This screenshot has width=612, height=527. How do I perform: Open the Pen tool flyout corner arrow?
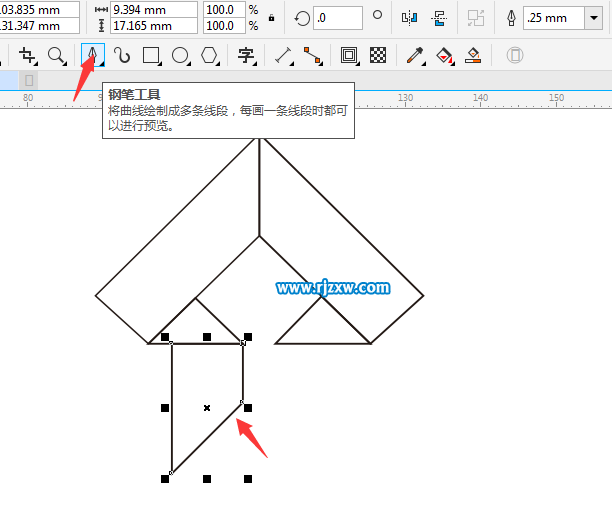point(101,64)
